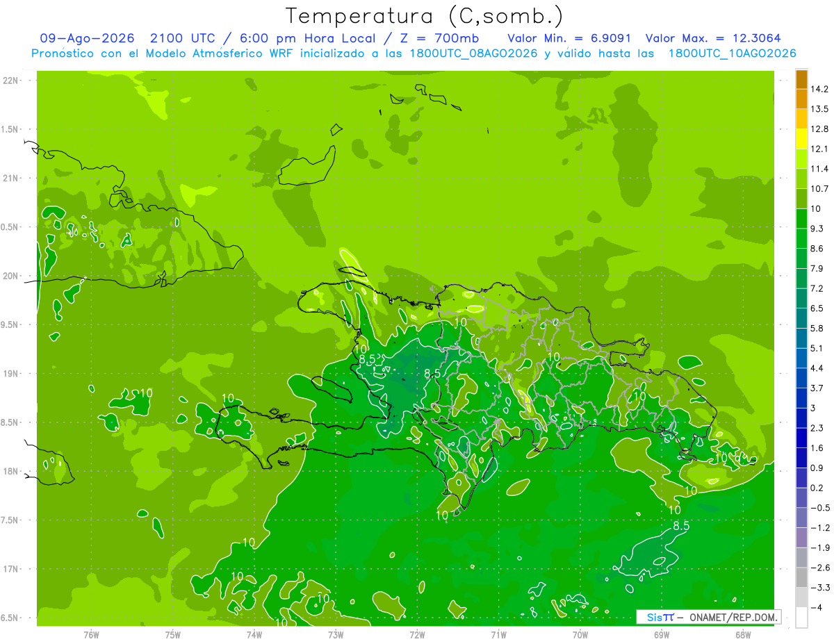Pick the amber swatch between 12.8 and 13.5
The height and width of the screenshot is (644, 834).
pyautogui.click(x=801, y=119)
